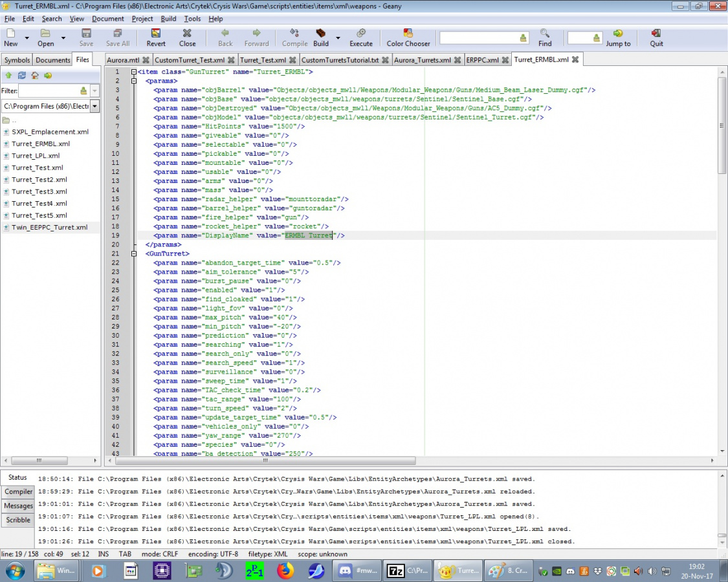Screen dimensions: 728x582
Task: Jump to home folder in file browser
Action: [34, 75]
